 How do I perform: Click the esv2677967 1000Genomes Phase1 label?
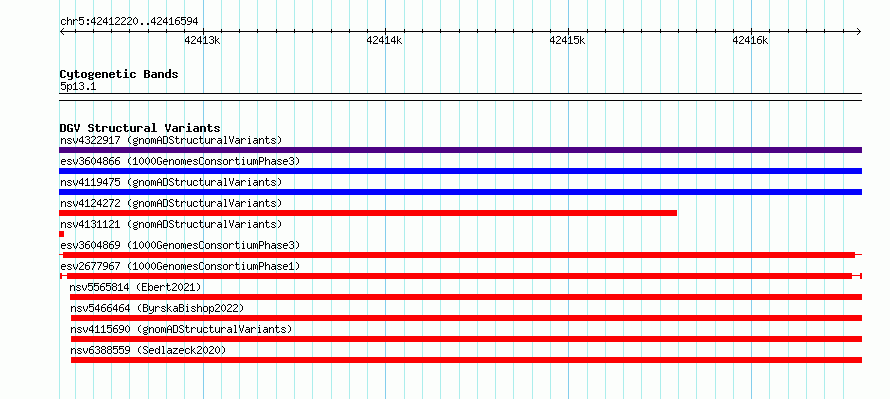pos(180,266)
